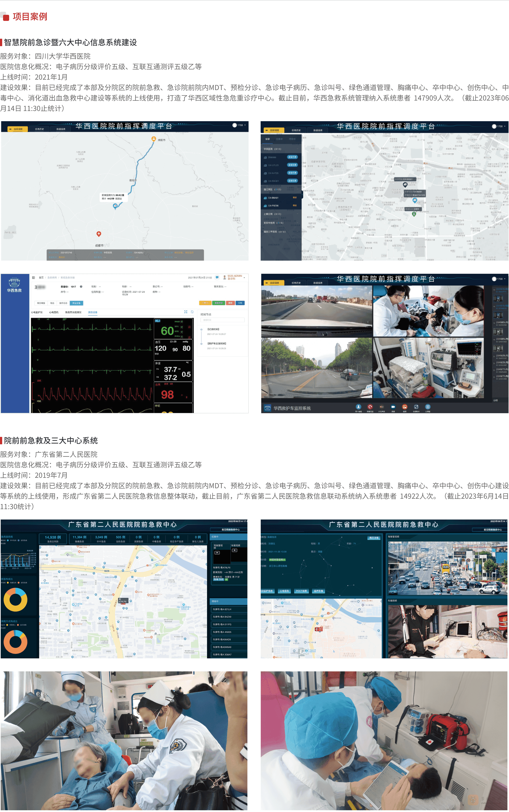Switch to the 操作日志 tab
This screenshot has width=509, height=812.
[x=63, y=303]
